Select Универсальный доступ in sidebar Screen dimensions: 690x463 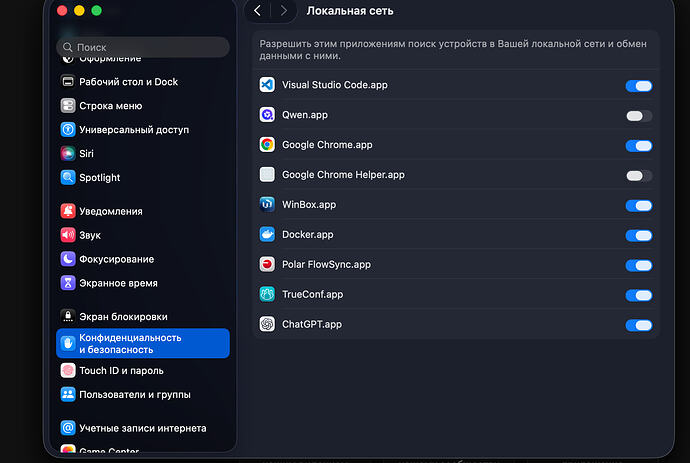pos(143,129)
